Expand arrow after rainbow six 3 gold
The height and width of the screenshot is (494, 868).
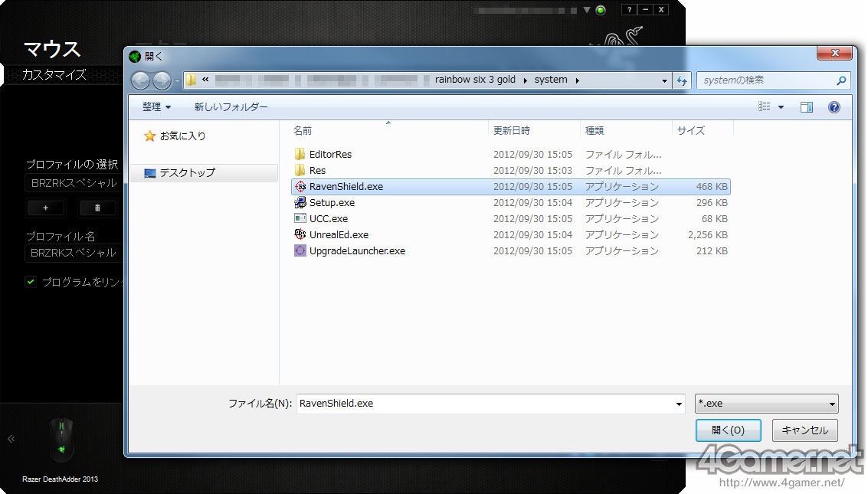(x=526, y=80)
